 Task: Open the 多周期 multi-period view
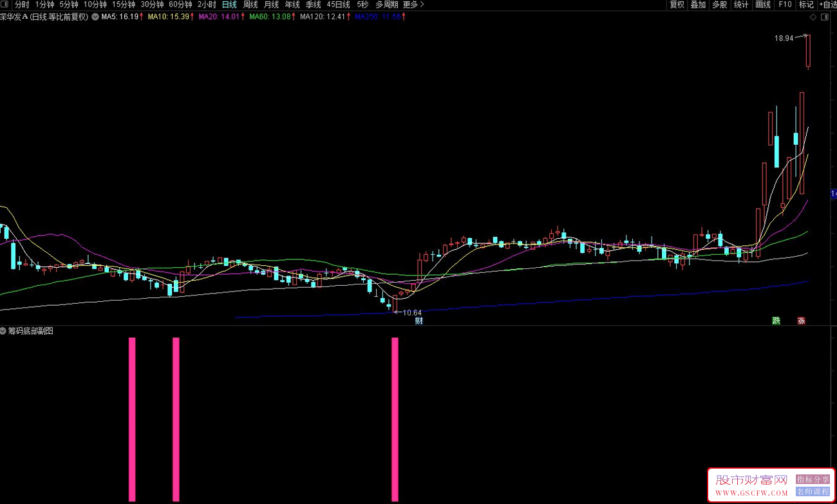point(387,5)
